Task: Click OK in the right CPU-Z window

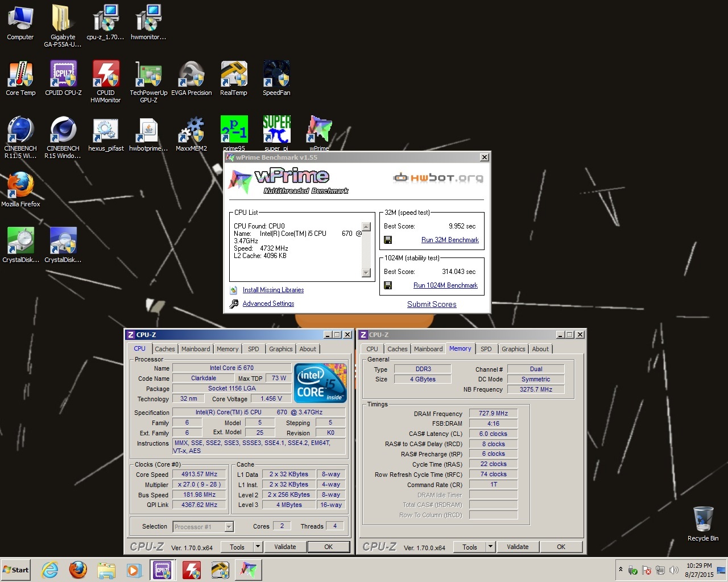Action: 561,547
